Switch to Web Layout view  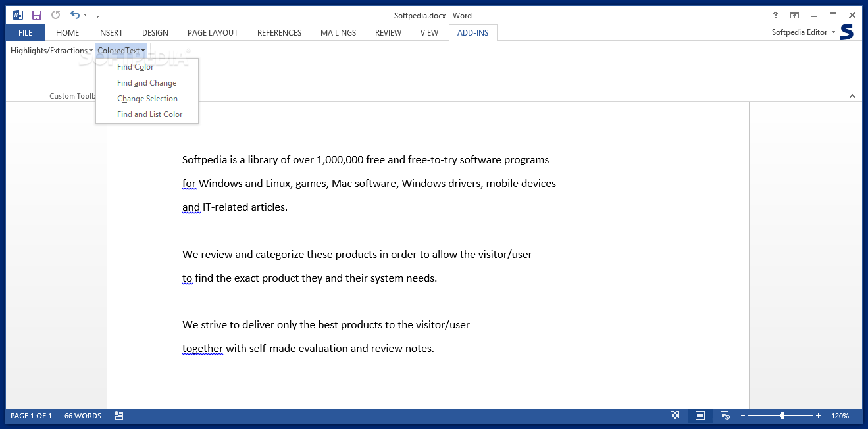(x=725, y=416)
